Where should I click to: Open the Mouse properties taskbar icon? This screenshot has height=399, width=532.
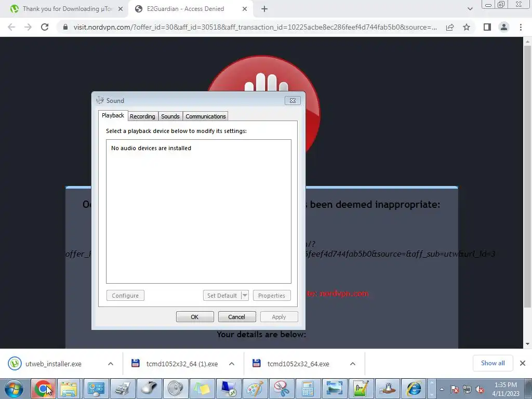pos(149,389)
